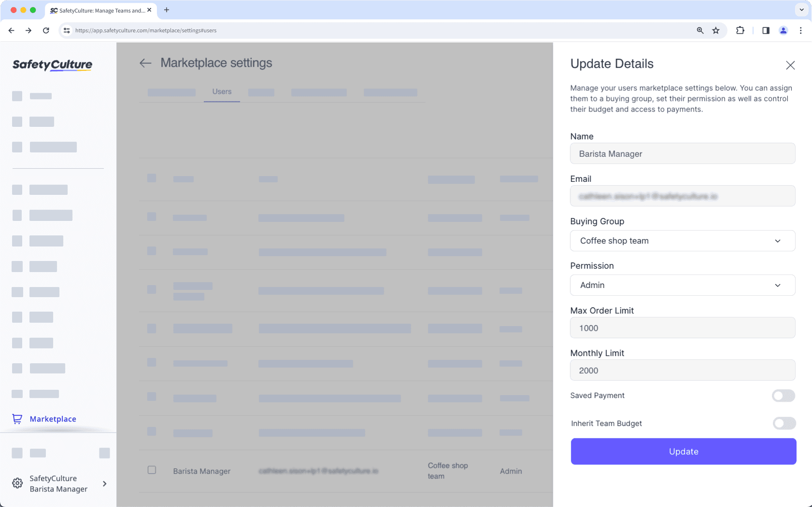Click the back arrow beside Marketplace settings
Screen dimensions: 812x507
pos(145,63)
